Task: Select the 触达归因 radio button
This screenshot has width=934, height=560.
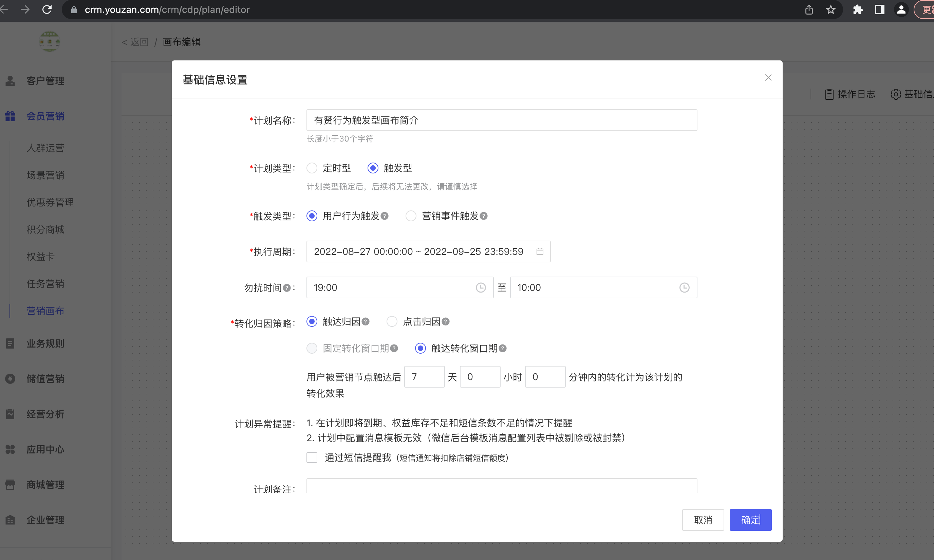Action: (x=312, y=321)
